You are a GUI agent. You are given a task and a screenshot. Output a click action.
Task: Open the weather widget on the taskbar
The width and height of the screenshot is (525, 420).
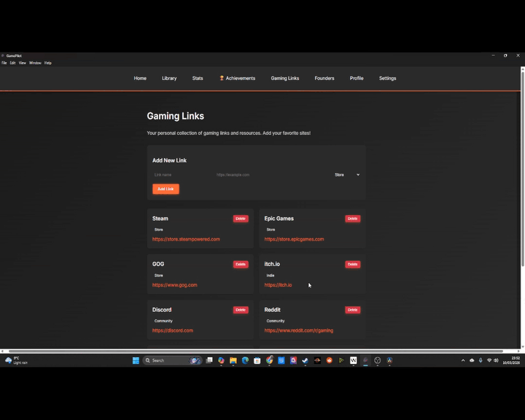(16, 360)
